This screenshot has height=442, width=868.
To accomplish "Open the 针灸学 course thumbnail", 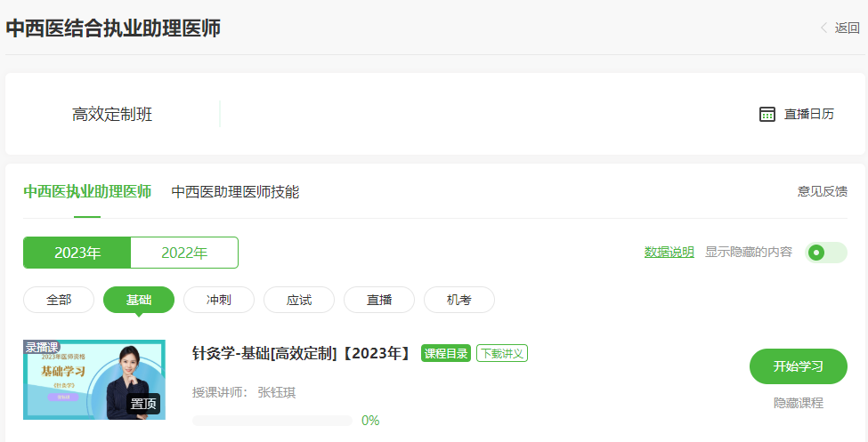I will click(94, 380).
